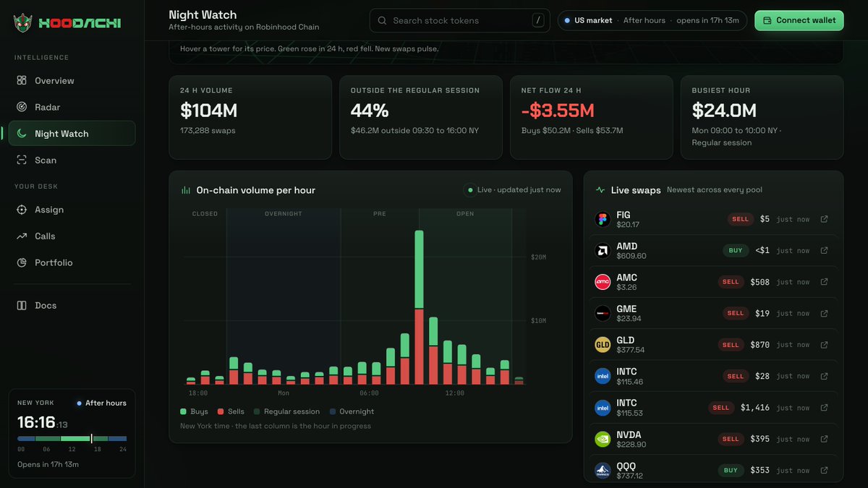Click the AMC token logo
The image size is (868, 488).
coord(603,282)
